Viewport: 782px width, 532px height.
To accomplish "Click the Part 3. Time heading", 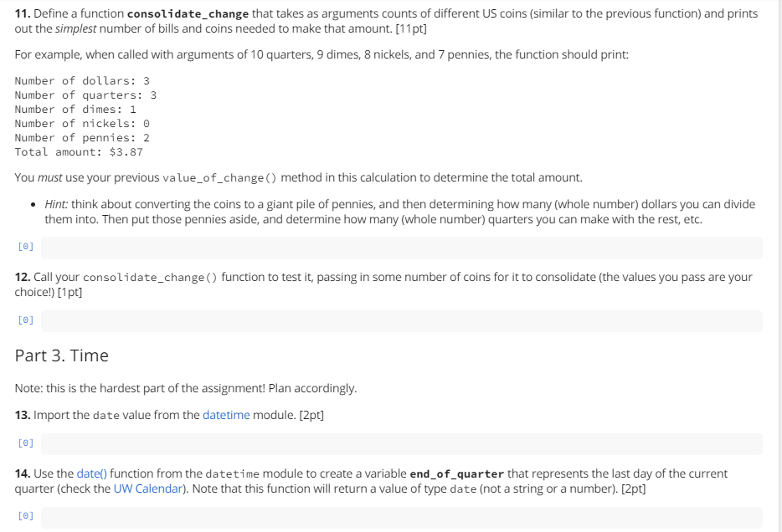I will [x=61, y=355].
